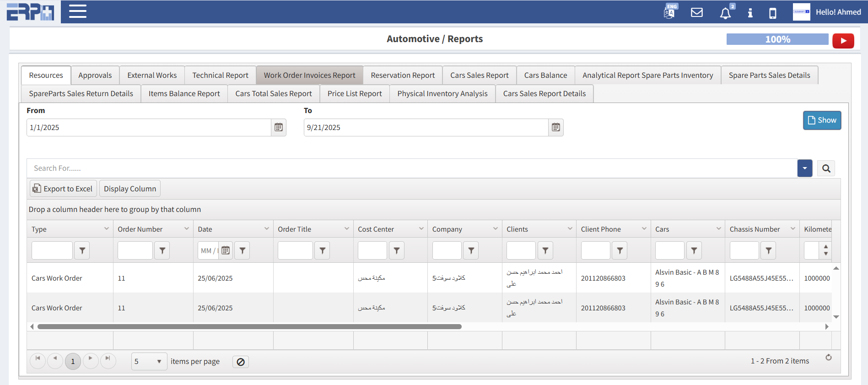Clear grid settings with the cancel icon
Image resolution: width=868 pixels, height=385 pixels.
click(241, 362)
